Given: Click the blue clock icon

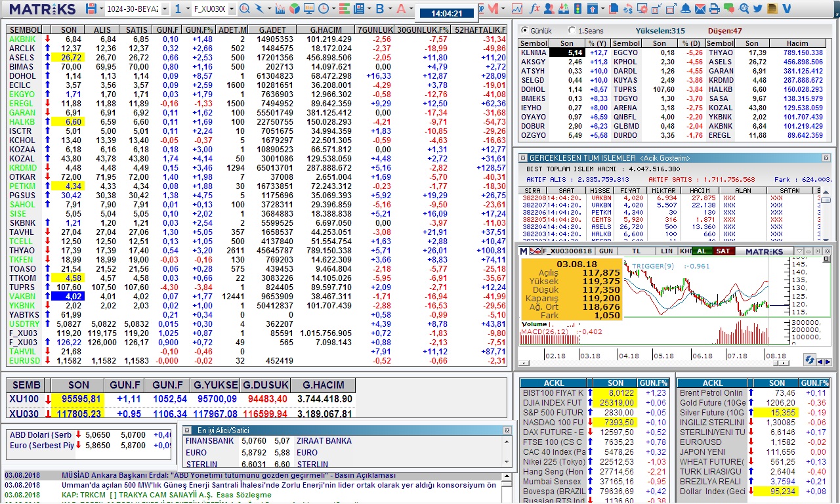Looking at the screenshot, I should coord(324,9).
